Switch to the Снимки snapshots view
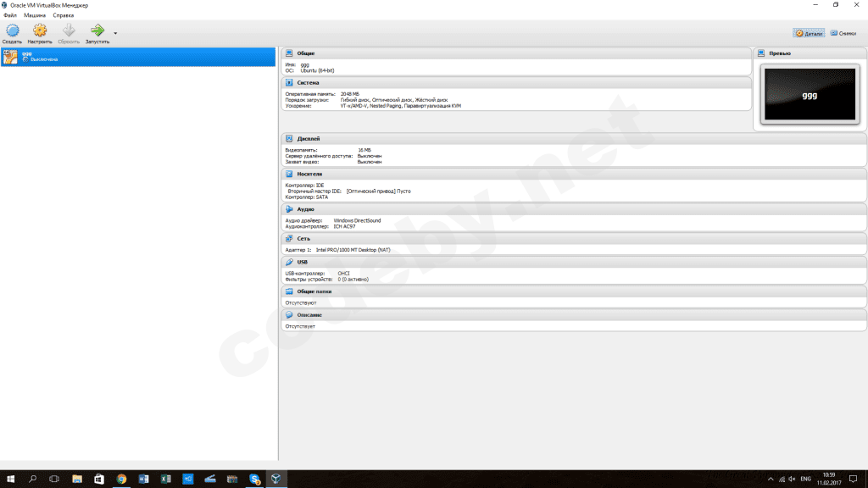This screenshot has height=488, width=868. point(843,33)
